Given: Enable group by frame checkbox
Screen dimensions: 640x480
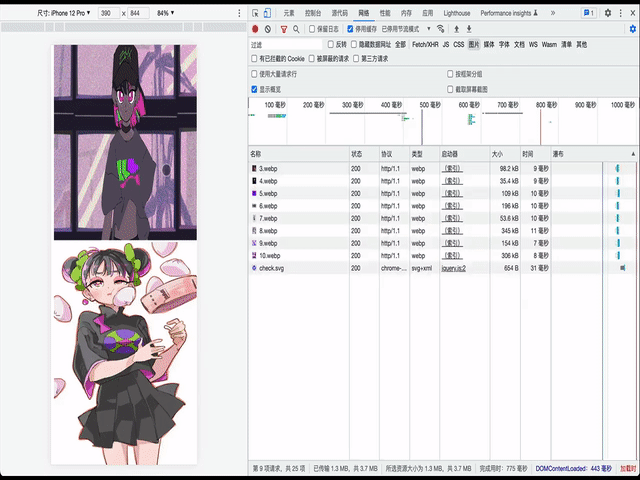Looking at the screenshot, I should coord(450,74).
